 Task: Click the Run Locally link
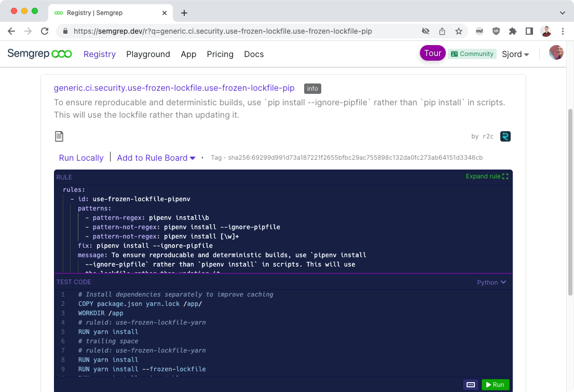[x=81, y=158]
